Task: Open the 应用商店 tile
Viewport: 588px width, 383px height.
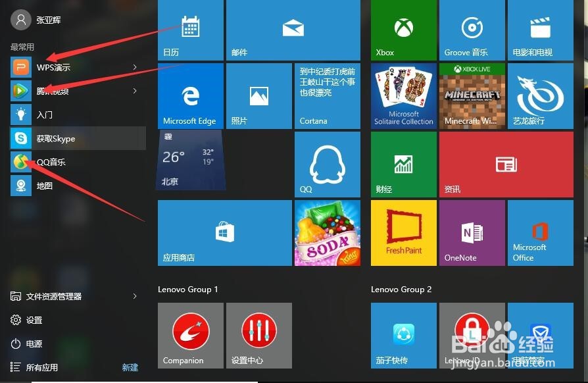Action: (224, 232)
